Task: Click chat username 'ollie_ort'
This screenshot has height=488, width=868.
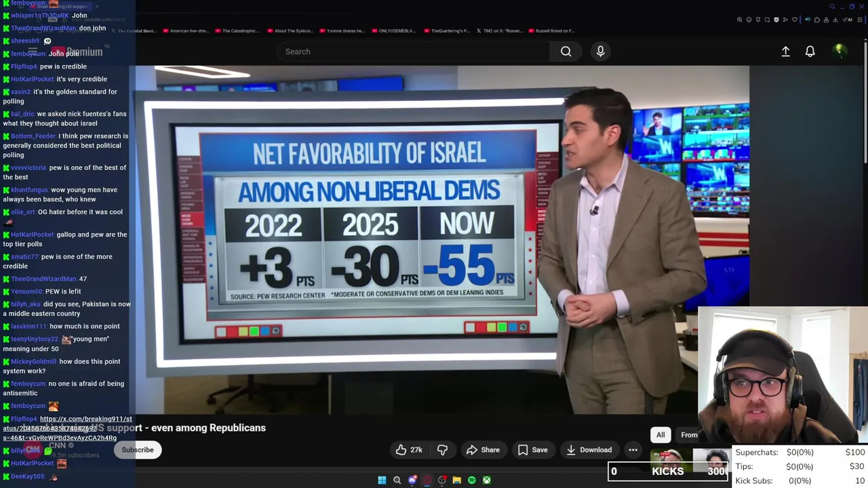Action: click(23, 211)
